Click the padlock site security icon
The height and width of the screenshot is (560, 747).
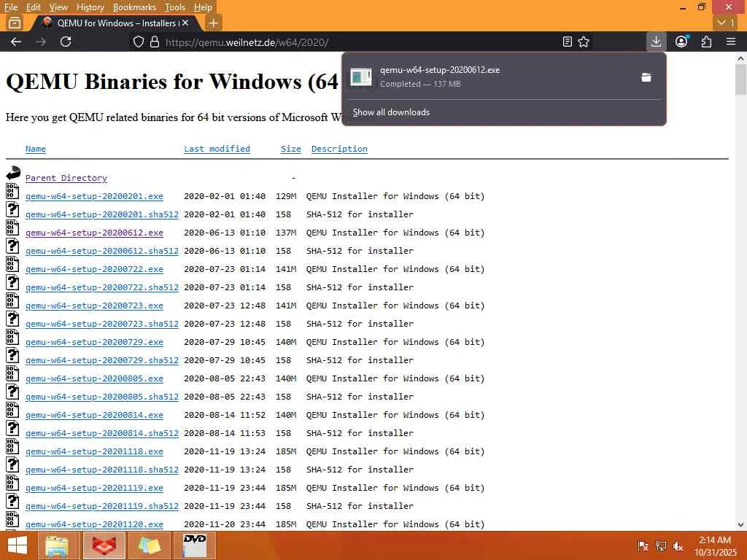click(x=155, y=42)
